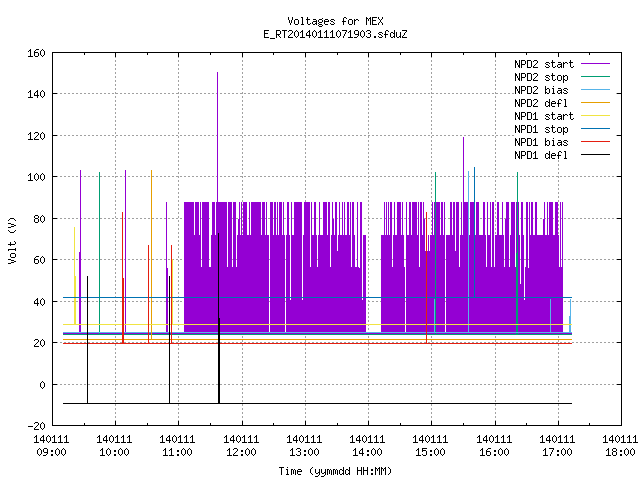Click the 100 y-axis tick label
640x480 pixels.
click(36, 178)
